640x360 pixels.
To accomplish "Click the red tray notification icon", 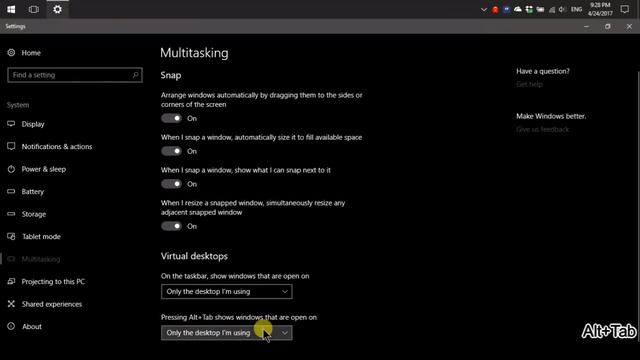I will coord(495,9).
